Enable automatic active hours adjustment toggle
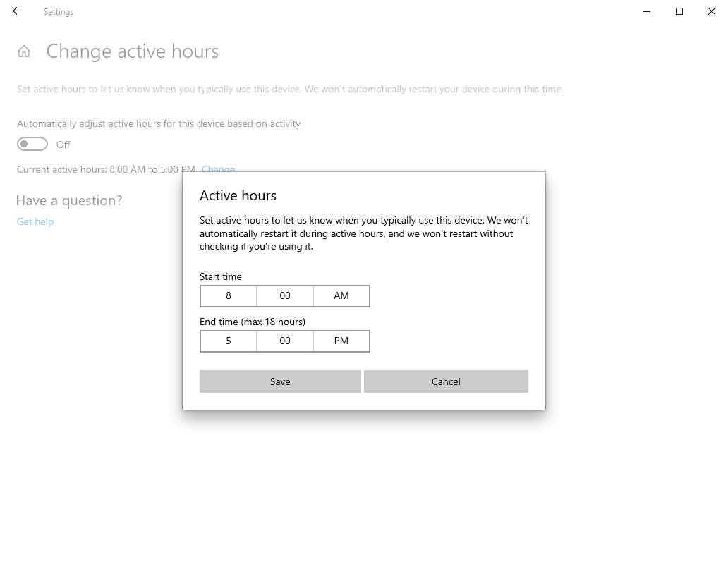Screen dimensions: 728x581 click(x=32, y=143)
